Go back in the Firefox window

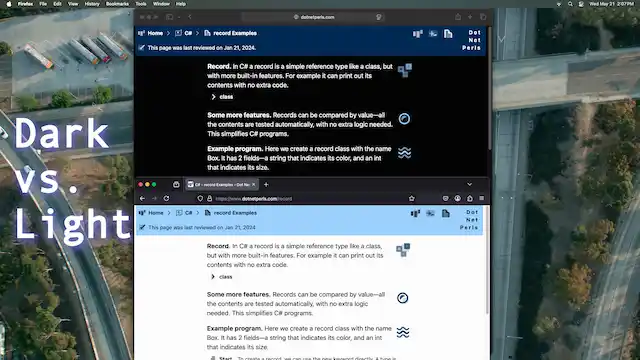(x=142, y=198)
